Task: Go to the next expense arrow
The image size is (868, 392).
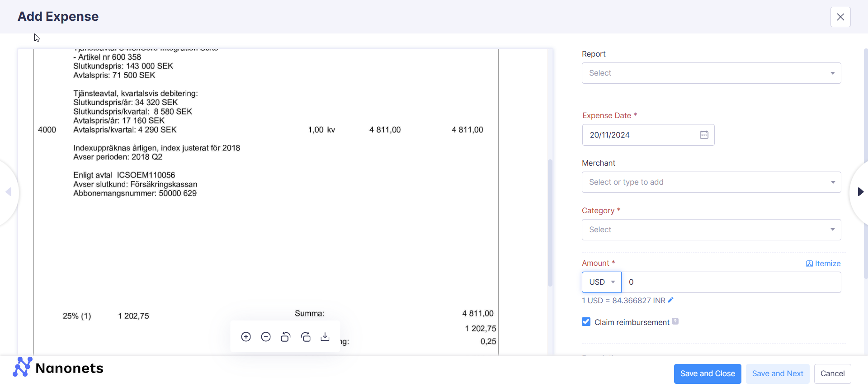Action: click(860, 192)
